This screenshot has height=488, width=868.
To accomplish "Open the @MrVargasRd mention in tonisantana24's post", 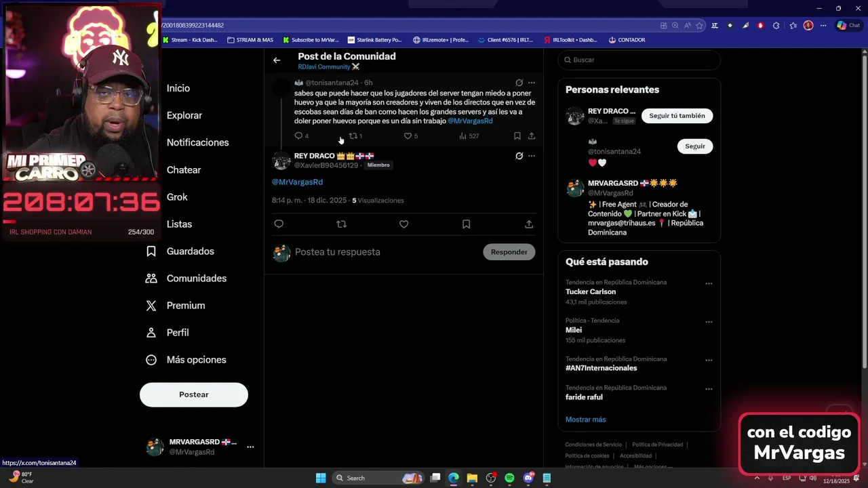I will [470, 121].
